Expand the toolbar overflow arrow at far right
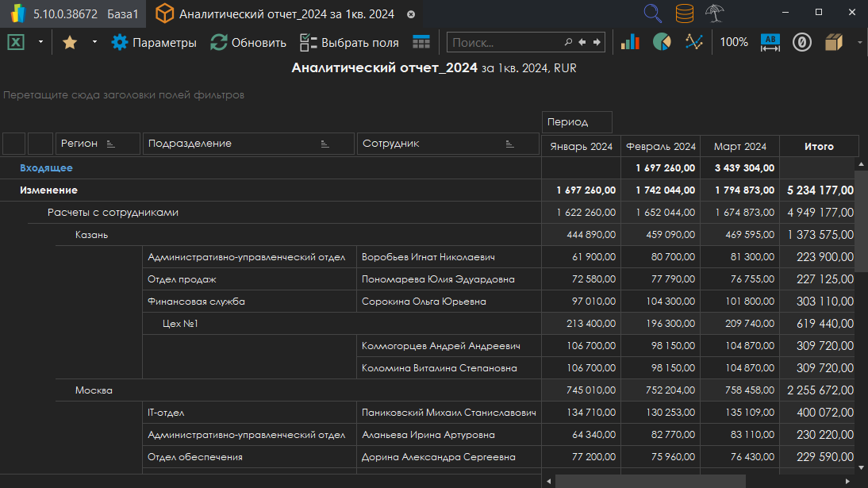The image size is (868, 488). click(x=859, y=43)
